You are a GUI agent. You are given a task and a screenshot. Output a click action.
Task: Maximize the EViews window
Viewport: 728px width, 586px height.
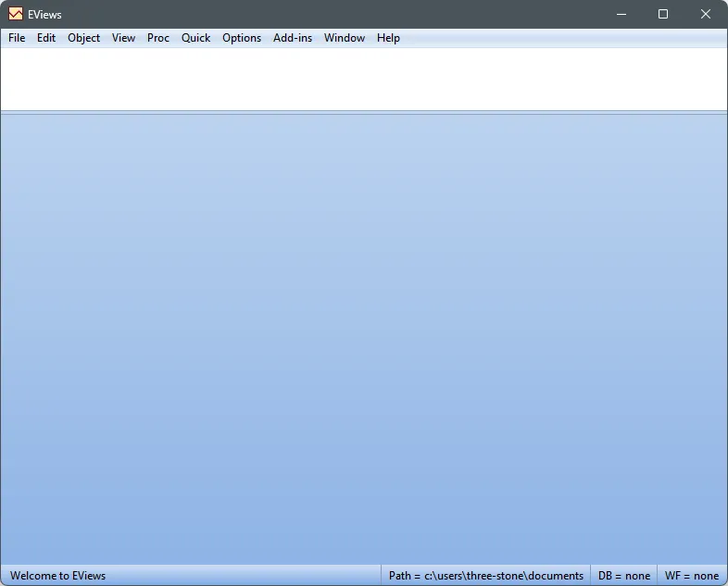(663, 15)
